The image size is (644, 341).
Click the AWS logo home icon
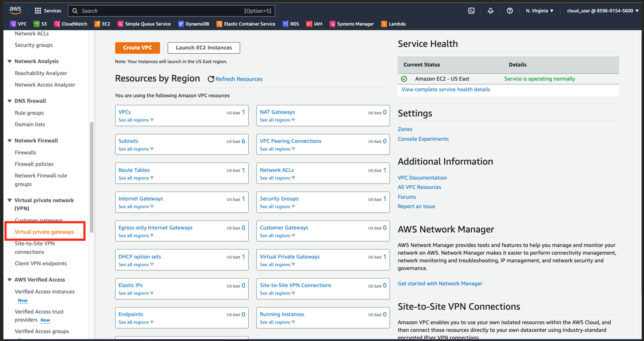click(x=15, y=10)
